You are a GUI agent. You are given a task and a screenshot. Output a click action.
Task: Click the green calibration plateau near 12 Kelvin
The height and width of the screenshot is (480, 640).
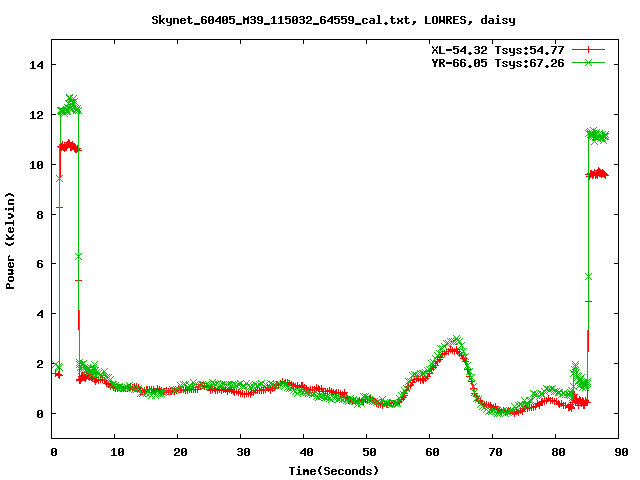(69, 105)
